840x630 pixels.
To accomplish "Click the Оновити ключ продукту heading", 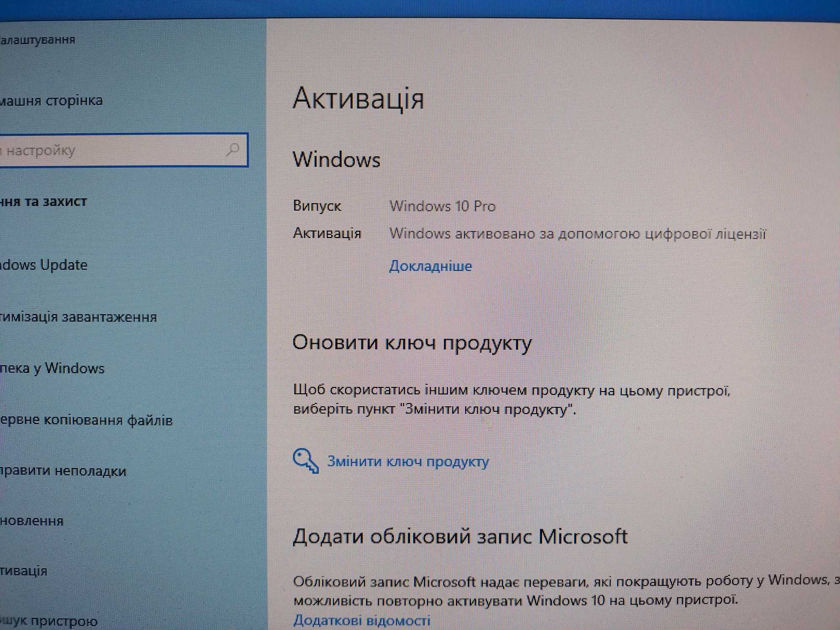I will click(x=412, y=344).
